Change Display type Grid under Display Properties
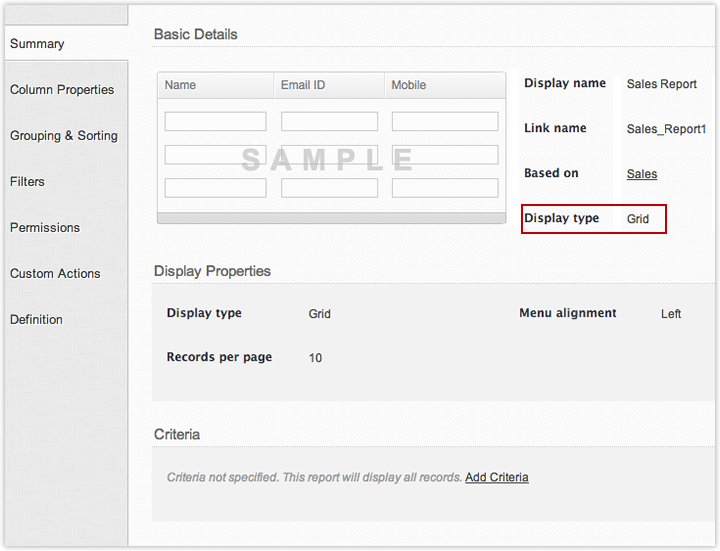The width and height of the screenshot is (720, 551). [x=319, y=314]
